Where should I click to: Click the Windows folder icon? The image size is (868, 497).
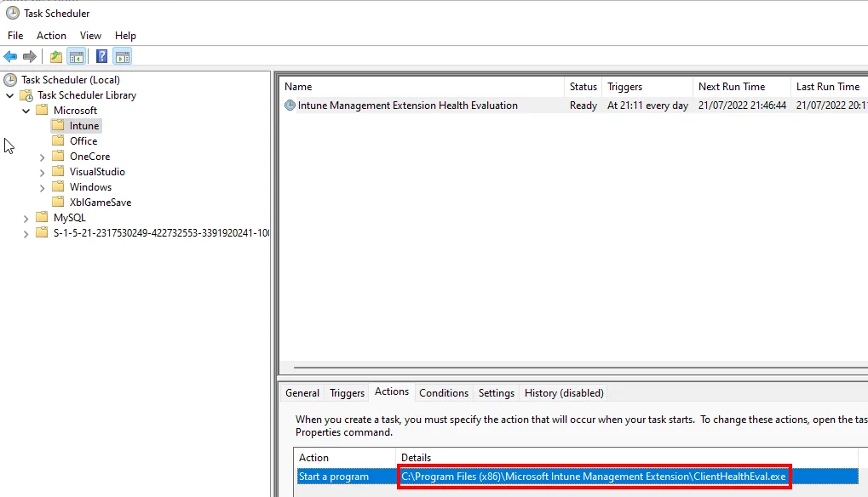pyautogui.click(x=58, y=187)
